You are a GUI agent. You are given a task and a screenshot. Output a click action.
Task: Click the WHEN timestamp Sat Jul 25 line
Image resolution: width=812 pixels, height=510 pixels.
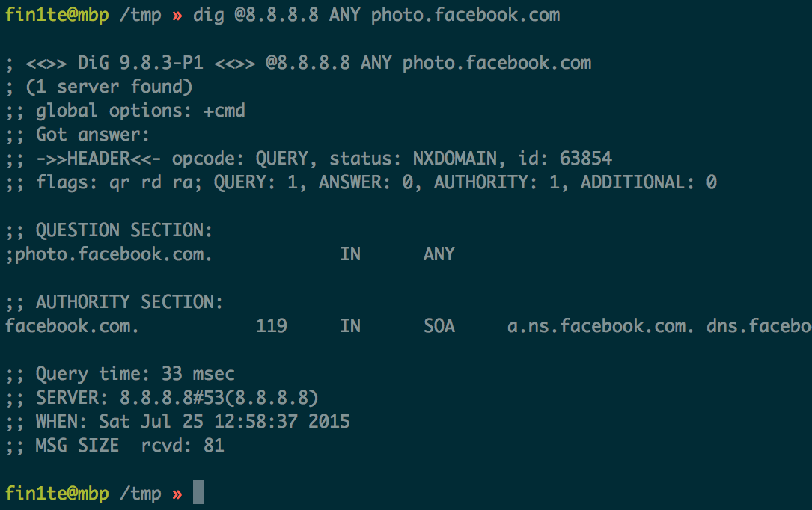177,422
